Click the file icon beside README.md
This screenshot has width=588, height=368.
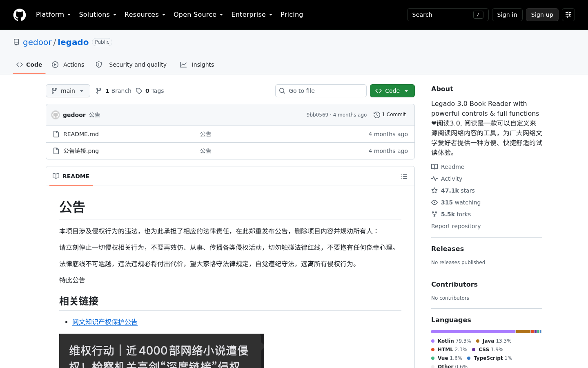(x=56, y=134)
